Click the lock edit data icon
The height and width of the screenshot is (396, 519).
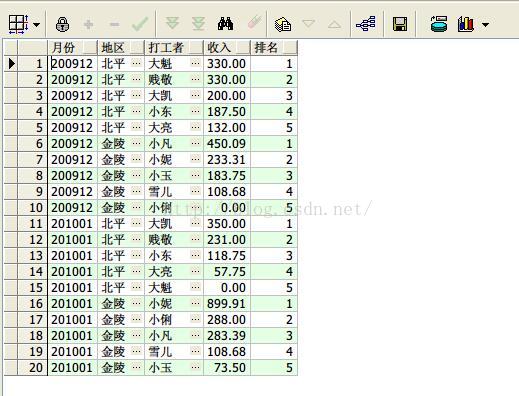coord(62,24)
